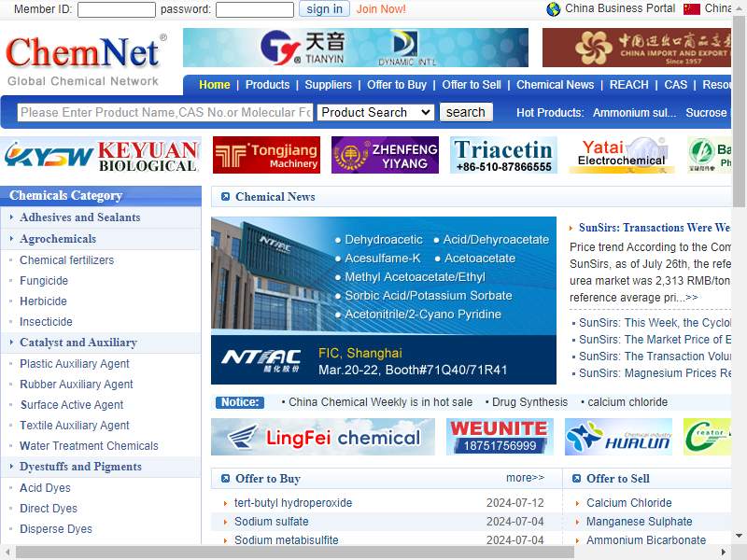The height and width of the screenshot is (560, 747).
Task: Click more>> in Offer to Buy
Action: (x=525, y=478)
